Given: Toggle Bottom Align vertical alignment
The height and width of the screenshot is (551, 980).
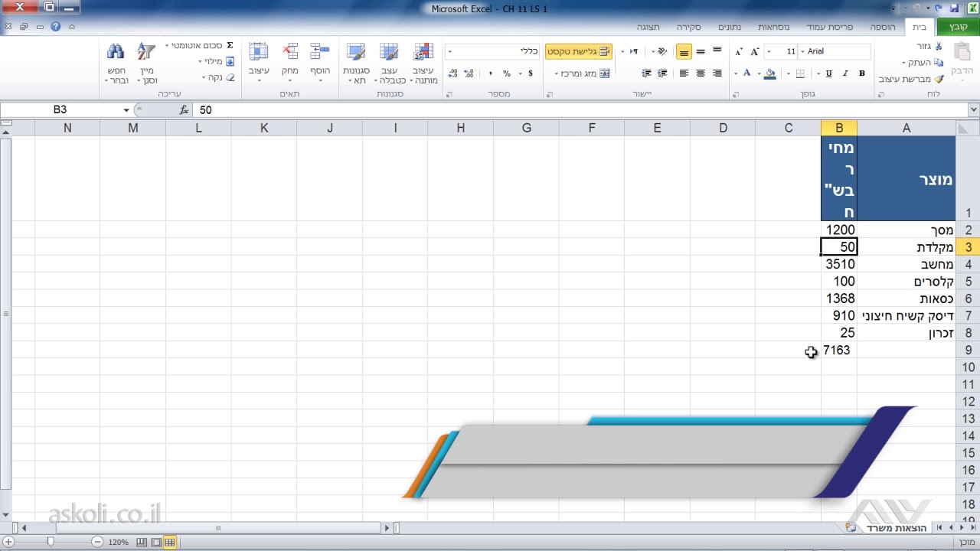Looking at the screenshot, I should pos(684,51).
